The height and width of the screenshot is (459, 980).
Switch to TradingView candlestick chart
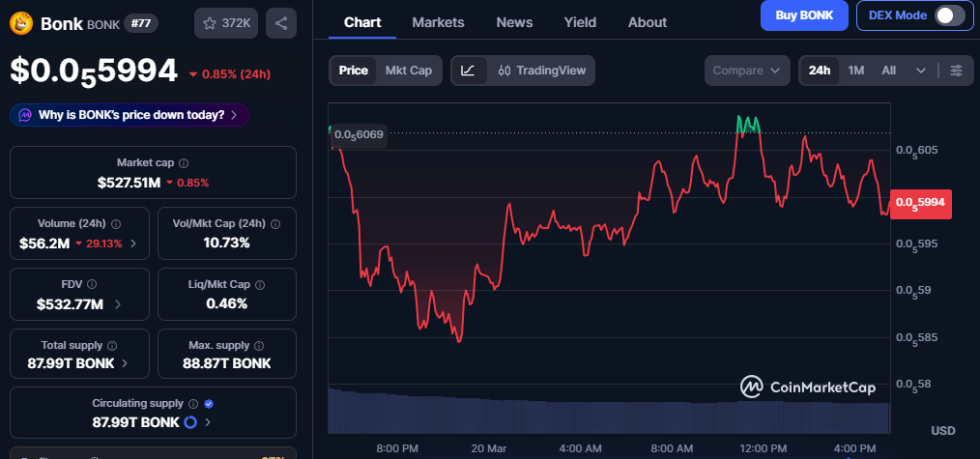pyautogui.click(x=542, y=71)
